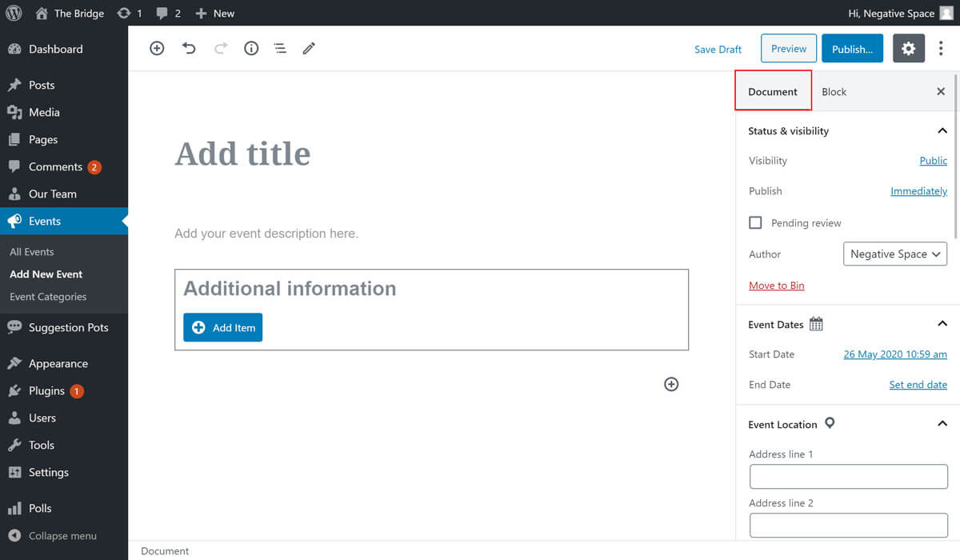Open the three-dot more options menu

pos(941,49)
